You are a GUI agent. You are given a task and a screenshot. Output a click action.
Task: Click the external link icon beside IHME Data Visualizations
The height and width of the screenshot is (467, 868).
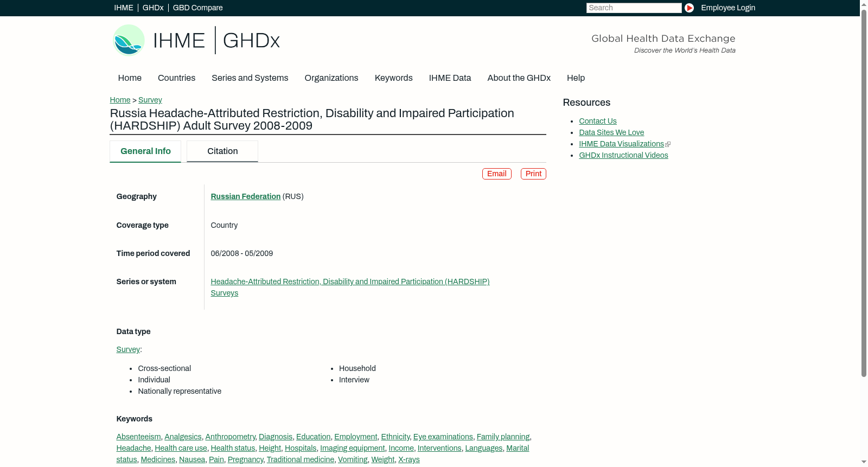[668, 144]
